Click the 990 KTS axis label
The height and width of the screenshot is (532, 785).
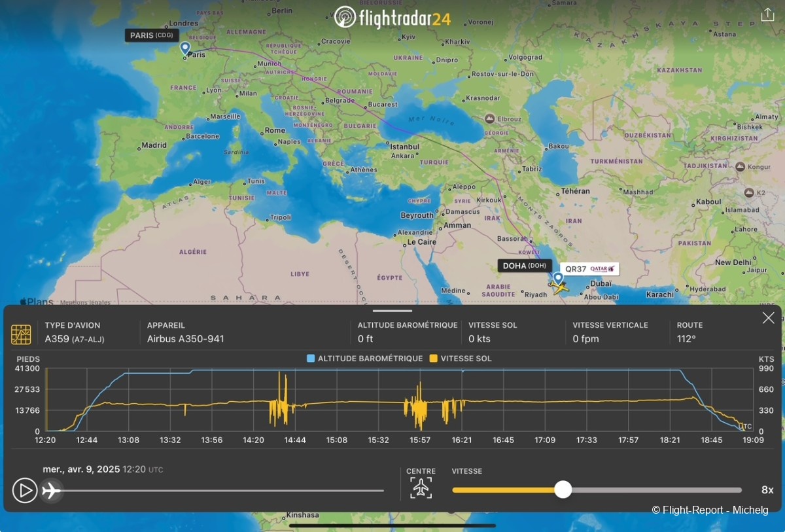point(766,368)
